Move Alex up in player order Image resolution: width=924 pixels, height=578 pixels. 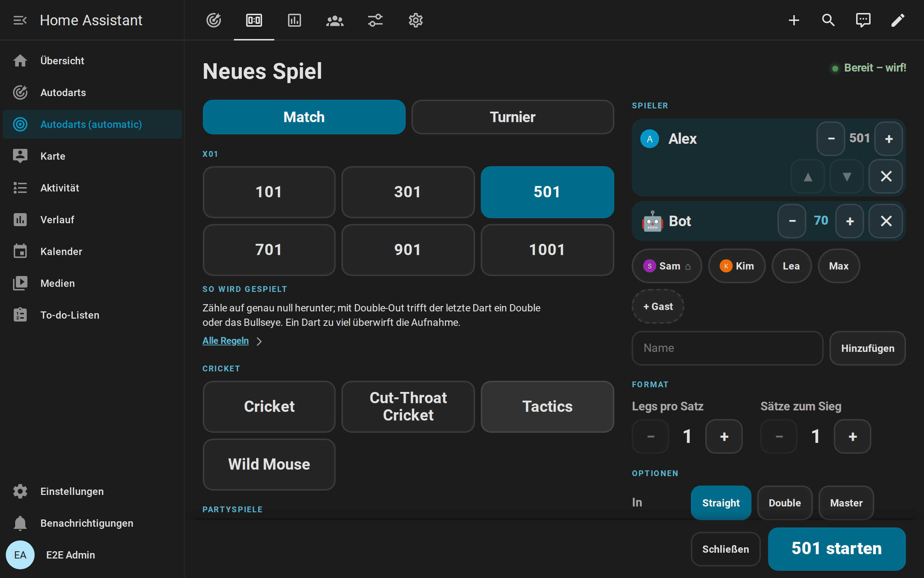pyautogui.click(x=808, y=177)
